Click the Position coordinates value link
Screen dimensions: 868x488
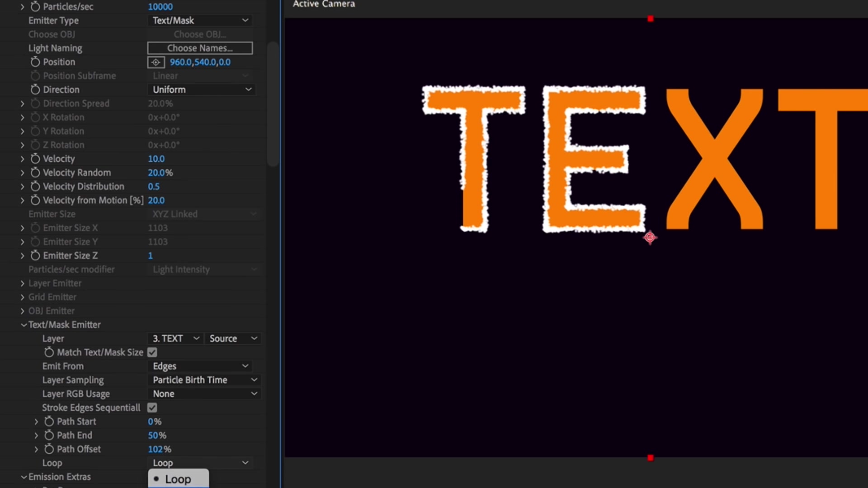[200, 62]
